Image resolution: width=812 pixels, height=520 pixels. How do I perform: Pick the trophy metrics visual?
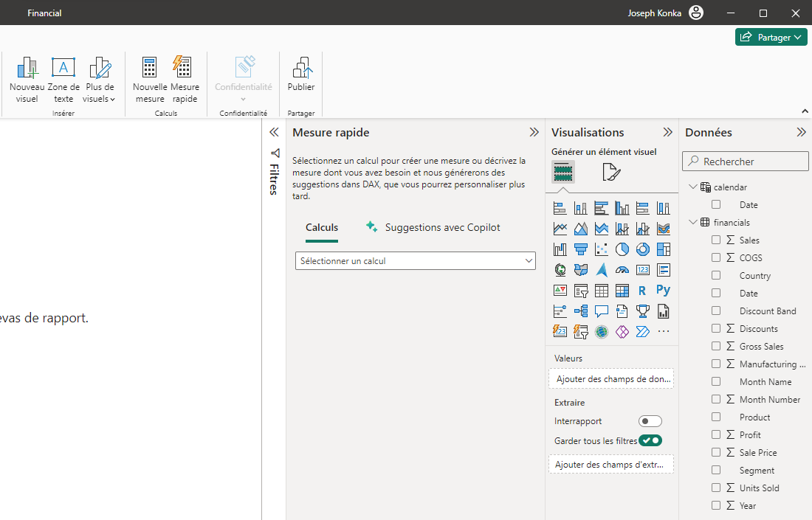[643, 311]
